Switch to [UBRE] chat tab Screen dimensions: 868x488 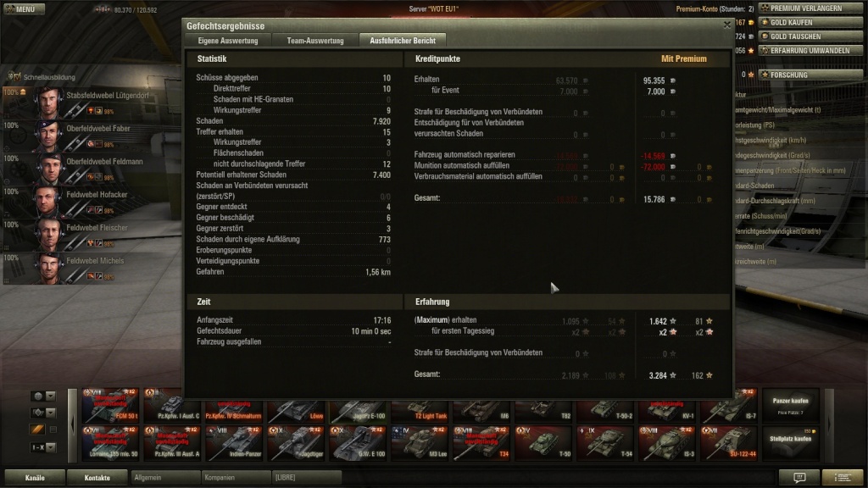pyautogui.click(x=306, y=478)
